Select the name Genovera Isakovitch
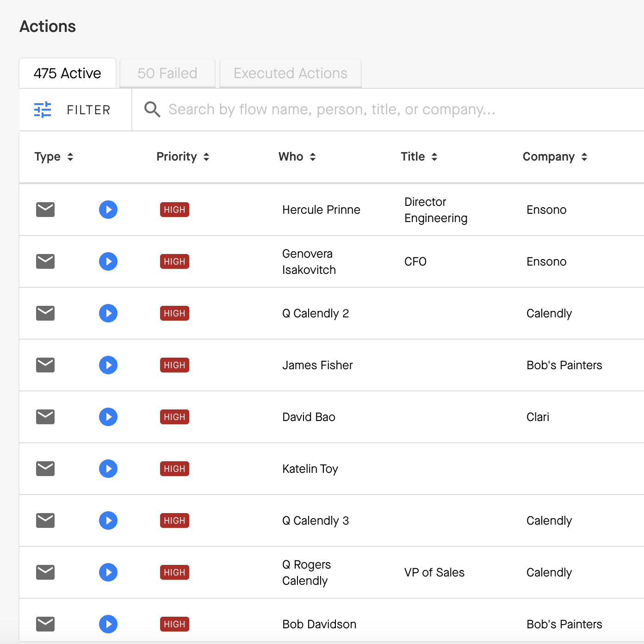The height and width of the screenshot is (644, 644). coord(309,262)
